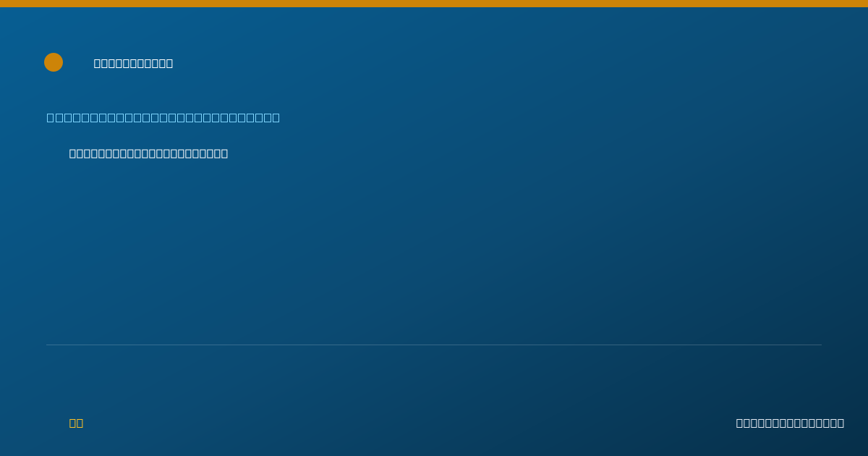The image size is (868, 456).
Task: Click the last glyph of the title beside the circle
Action: 169,63
